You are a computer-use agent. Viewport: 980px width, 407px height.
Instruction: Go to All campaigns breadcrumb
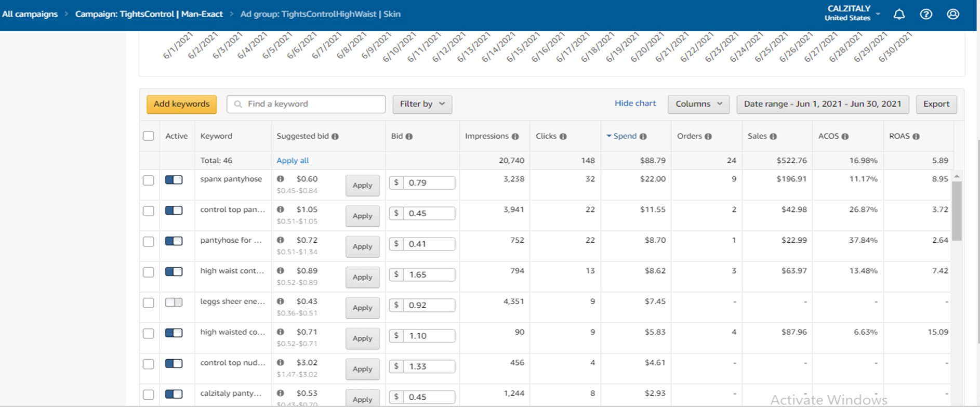tap(30, 14)
